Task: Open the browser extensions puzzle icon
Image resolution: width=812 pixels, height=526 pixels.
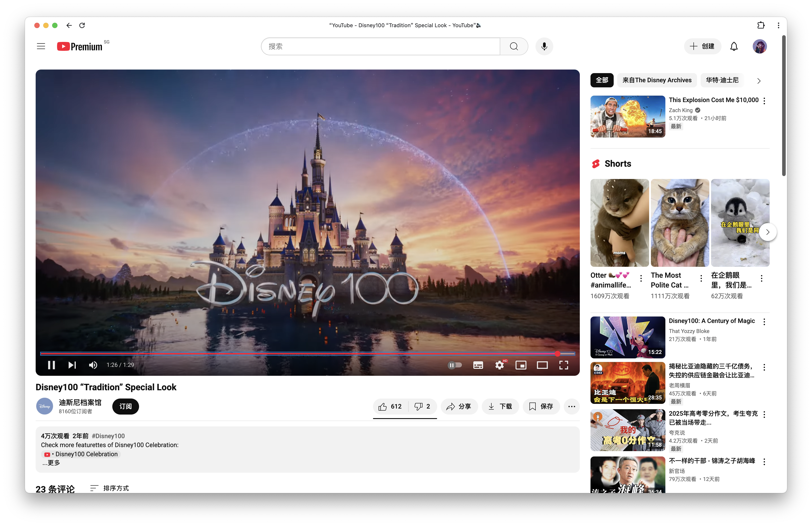Action: 761,25
